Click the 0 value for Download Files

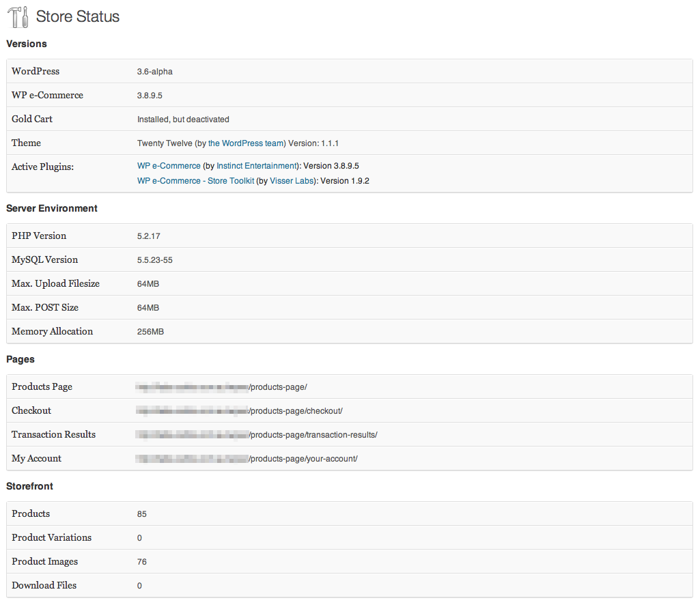(139, 586)
